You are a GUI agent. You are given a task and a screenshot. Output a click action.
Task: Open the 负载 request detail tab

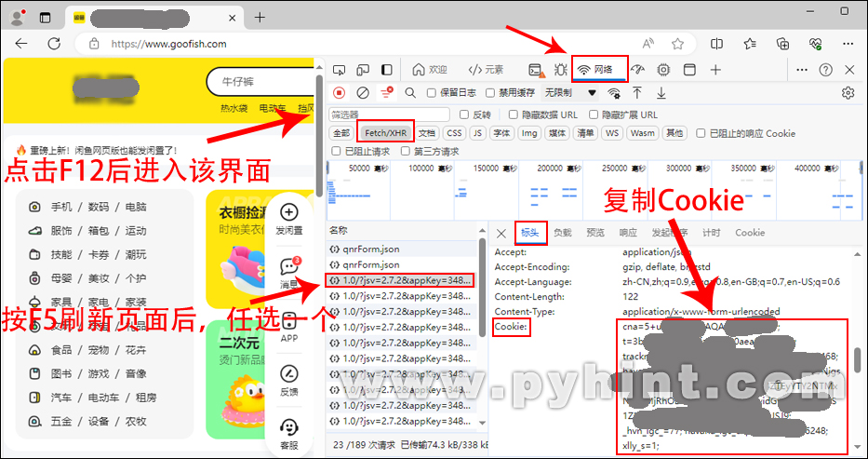[x=563, y=233]
